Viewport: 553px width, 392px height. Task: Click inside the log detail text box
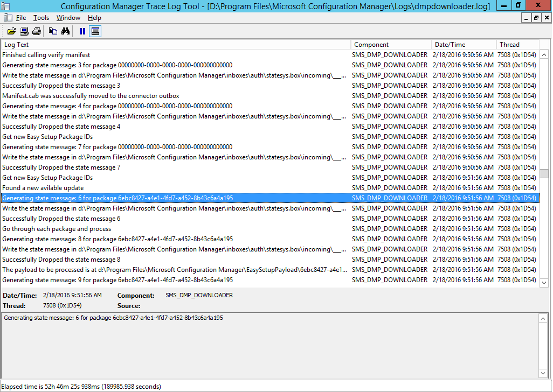coord(270,346)
